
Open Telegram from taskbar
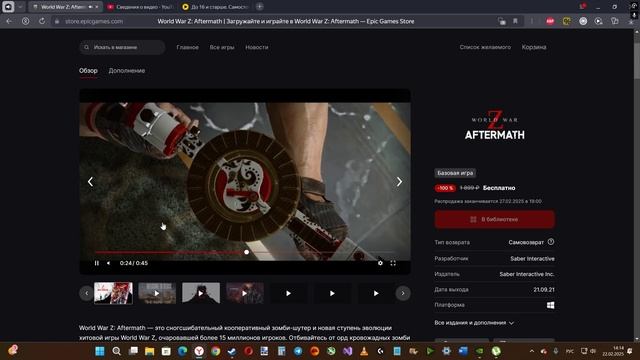(298, 351)
